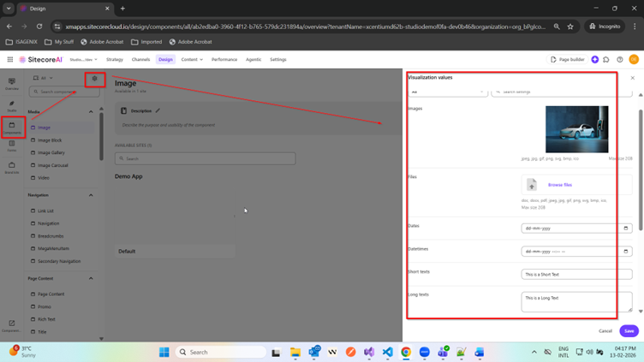Open the calendar picker for Dates field

coord(626,228)
